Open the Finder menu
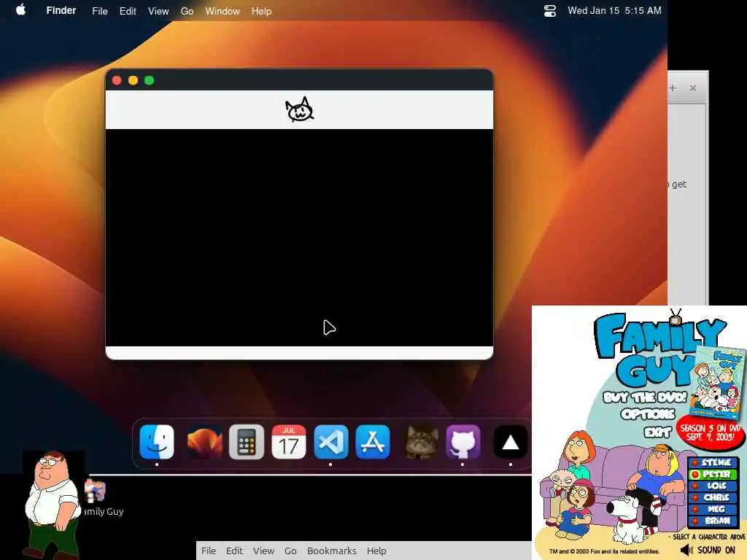747x560 pixels. (x=61, y=10)
